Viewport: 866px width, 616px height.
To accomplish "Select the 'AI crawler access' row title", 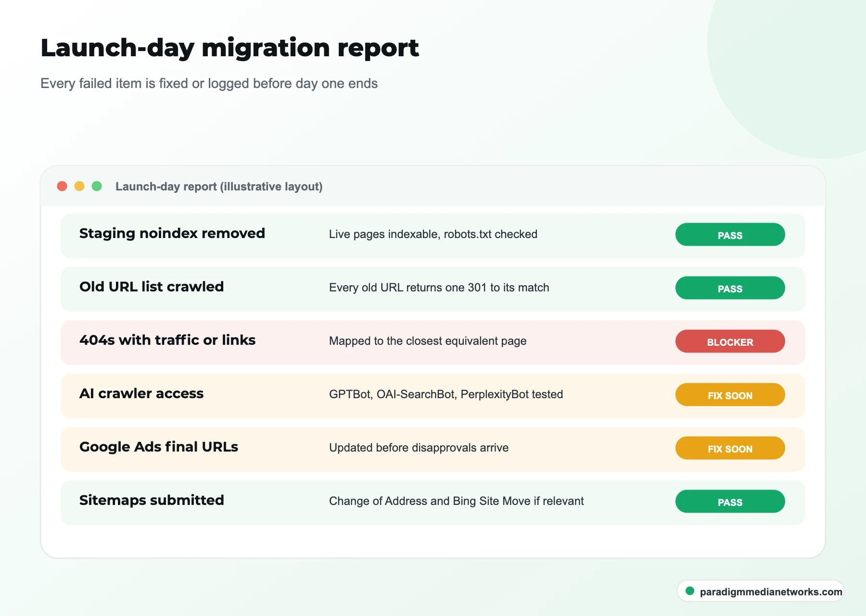I will point(141,393).
